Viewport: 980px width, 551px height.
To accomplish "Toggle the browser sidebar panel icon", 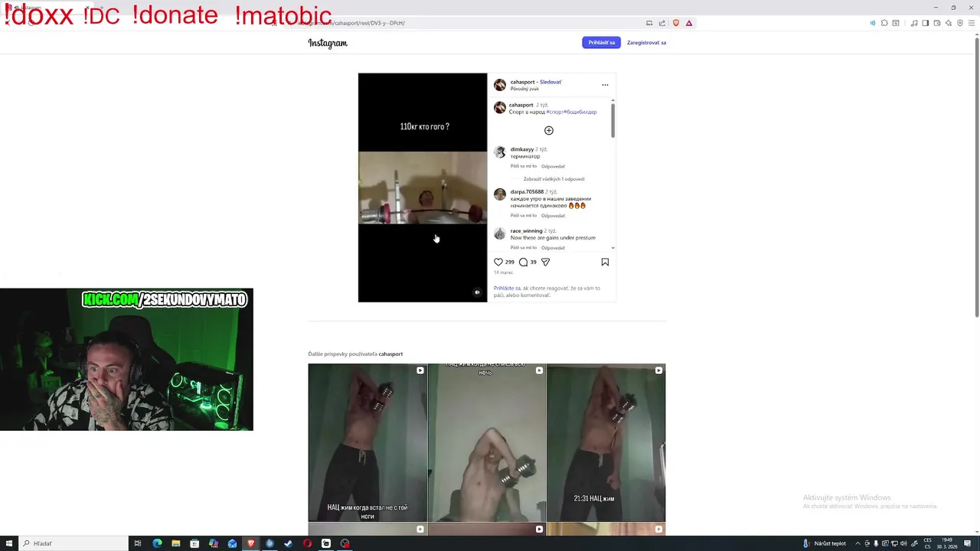I will pyautogui.click(x=926, y=23).
